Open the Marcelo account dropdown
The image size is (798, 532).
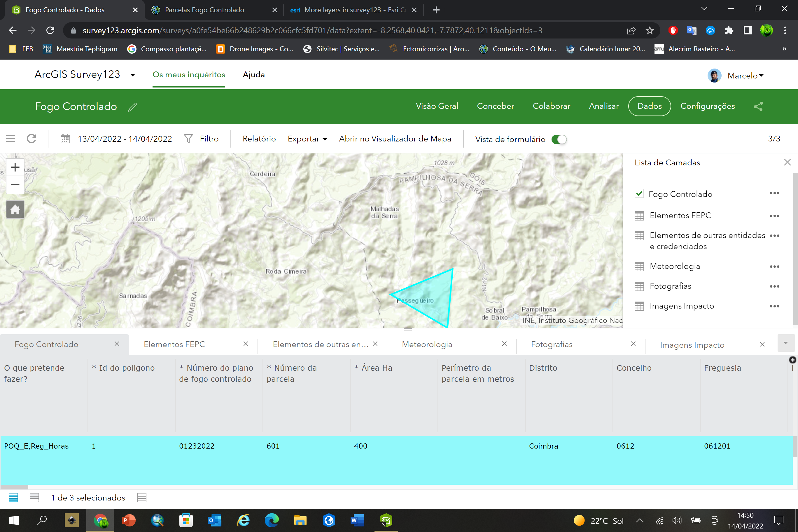pyautogui.click(x=761, y=75)
